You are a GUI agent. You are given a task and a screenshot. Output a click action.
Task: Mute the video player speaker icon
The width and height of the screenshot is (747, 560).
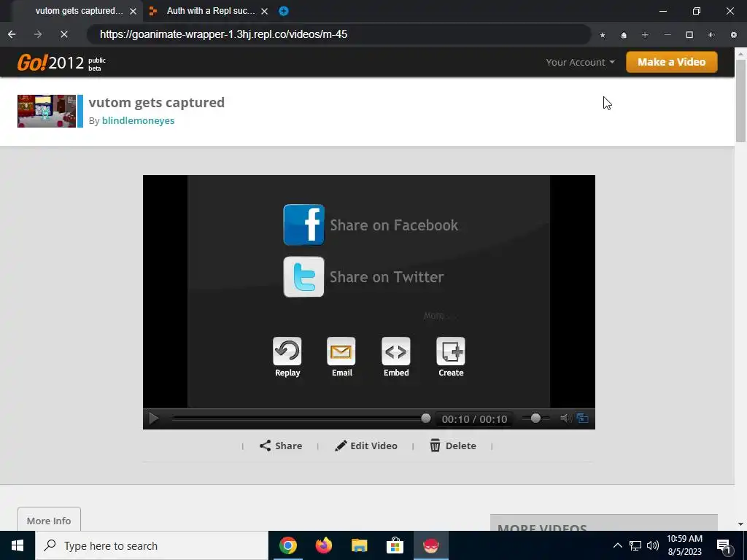(x=566, y=419)
